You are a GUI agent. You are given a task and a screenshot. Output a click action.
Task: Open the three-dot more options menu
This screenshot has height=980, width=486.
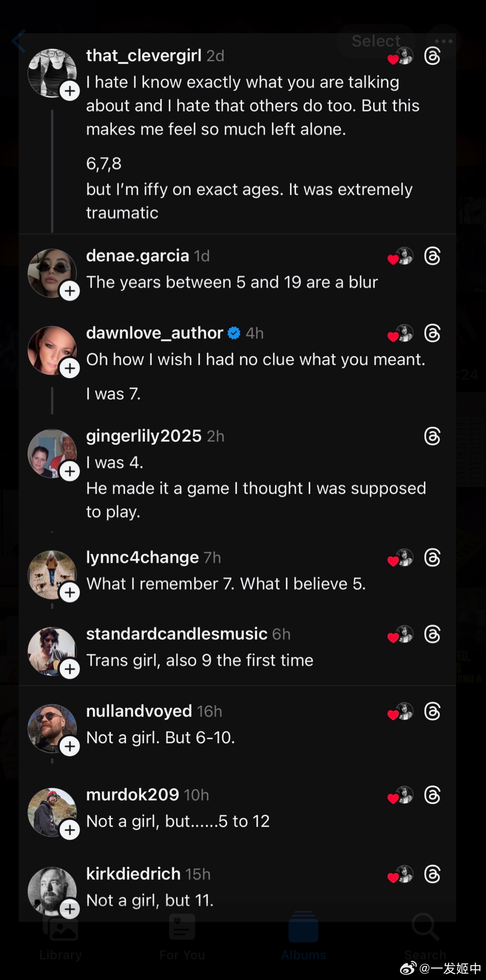[444, 41]
